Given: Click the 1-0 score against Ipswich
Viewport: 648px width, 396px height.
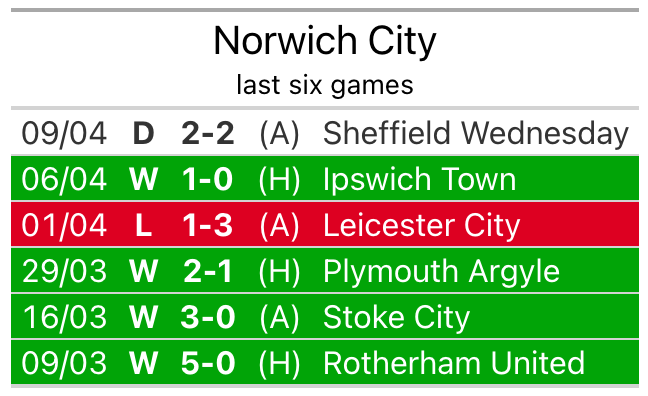Looking at the screenshot, I should [x=208, y=179].
